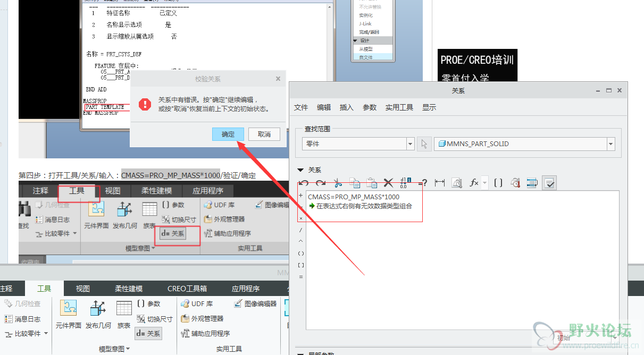
Task: Verify relations with the checkmark icon
Action: (549, 183)
